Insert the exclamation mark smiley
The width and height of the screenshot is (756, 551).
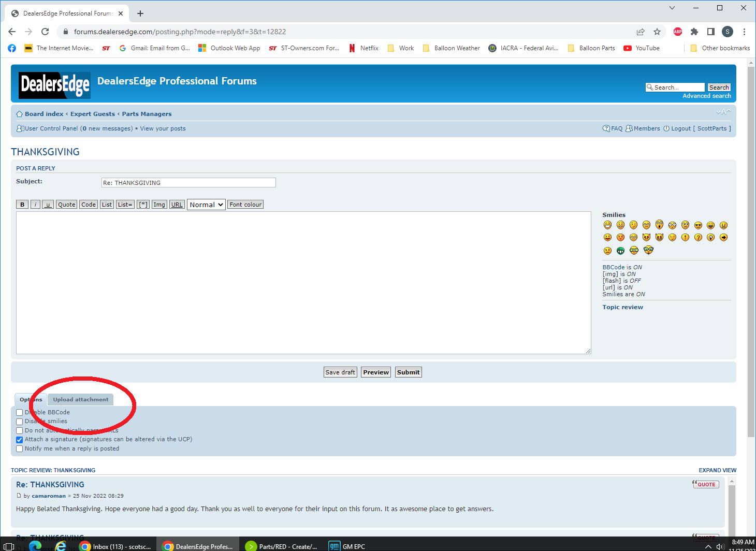685,237
